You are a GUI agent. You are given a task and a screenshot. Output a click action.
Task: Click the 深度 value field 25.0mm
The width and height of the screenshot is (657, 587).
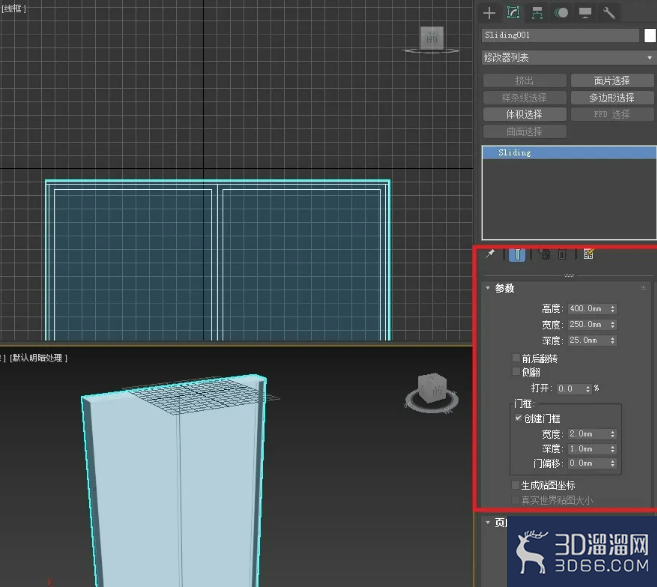(588, 340)
